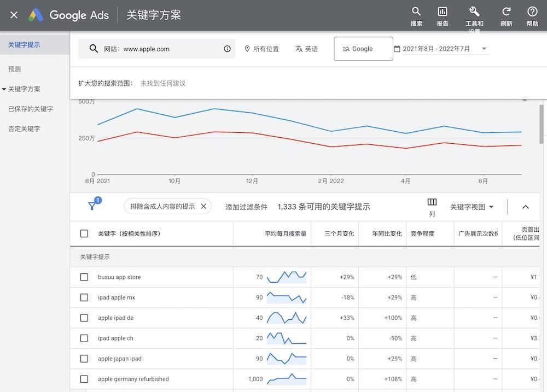Click the -50% year-over-year value
547x392 pixels.
click(x=395, y=338)
